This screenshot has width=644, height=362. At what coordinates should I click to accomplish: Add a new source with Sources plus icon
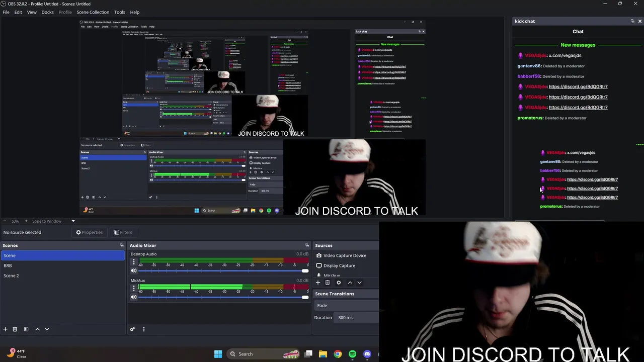(317, 283)
